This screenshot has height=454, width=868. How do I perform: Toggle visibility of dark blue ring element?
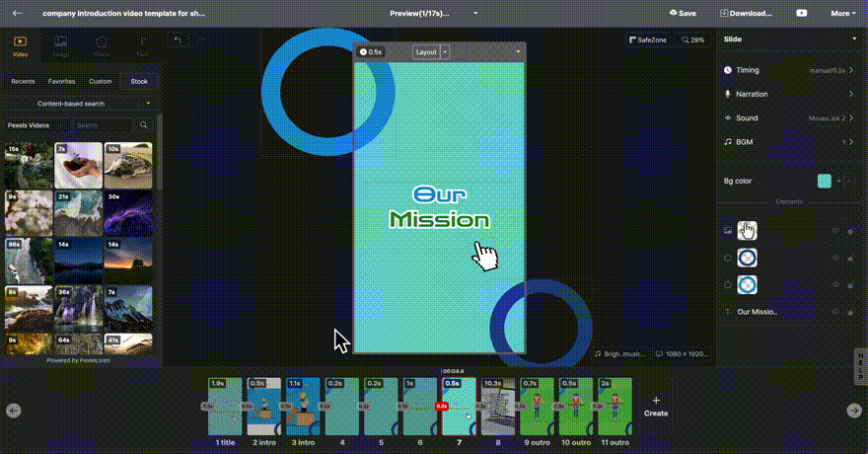[x=835, y=258]
